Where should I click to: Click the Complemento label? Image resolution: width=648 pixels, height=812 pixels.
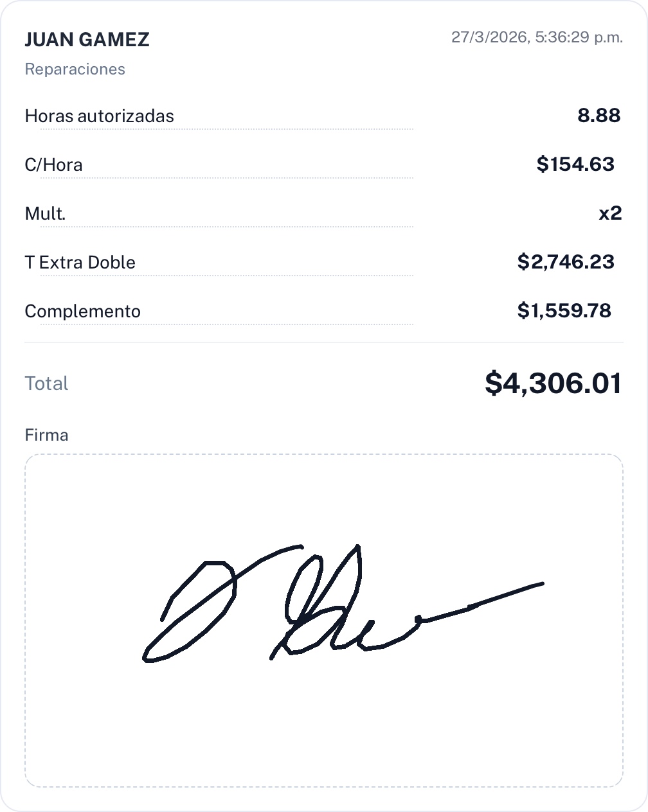[82, 312]
